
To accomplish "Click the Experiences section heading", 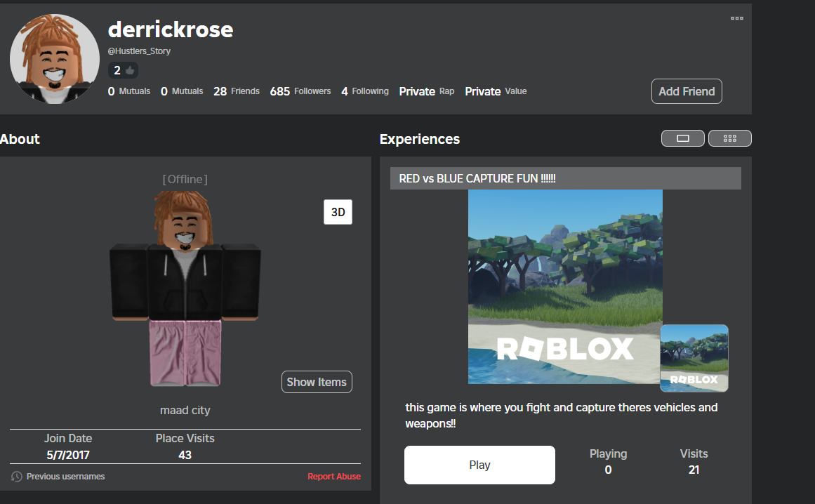I will click(x=420, y=139).
